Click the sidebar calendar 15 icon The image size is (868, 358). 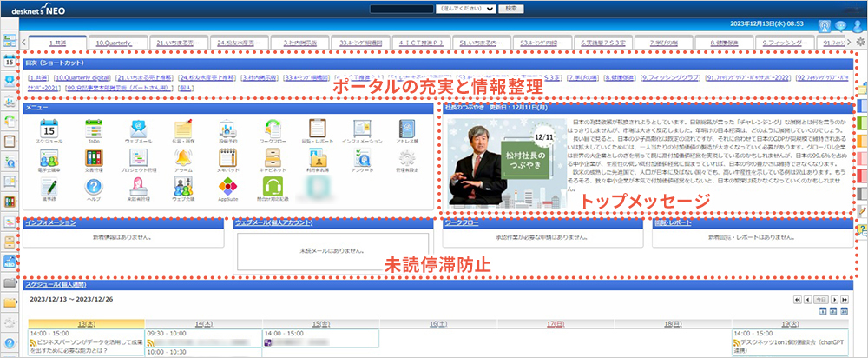tap(9, 61)
